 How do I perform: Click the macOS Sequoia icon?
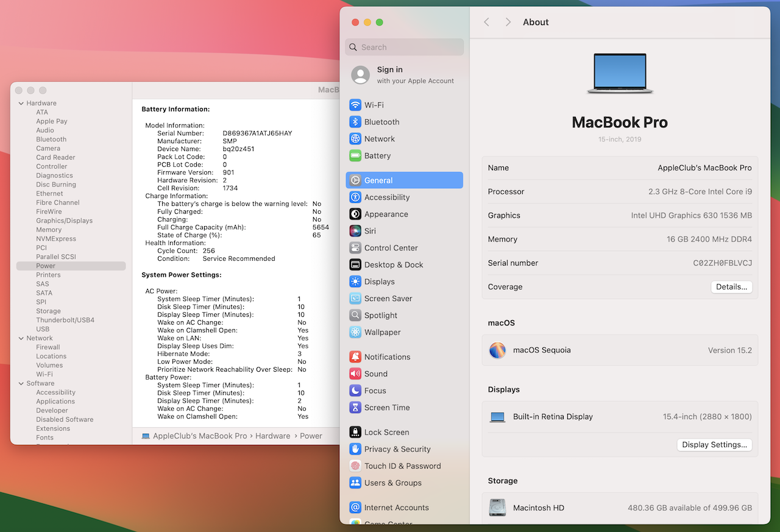pyautogui.click(x=498, y=350)
